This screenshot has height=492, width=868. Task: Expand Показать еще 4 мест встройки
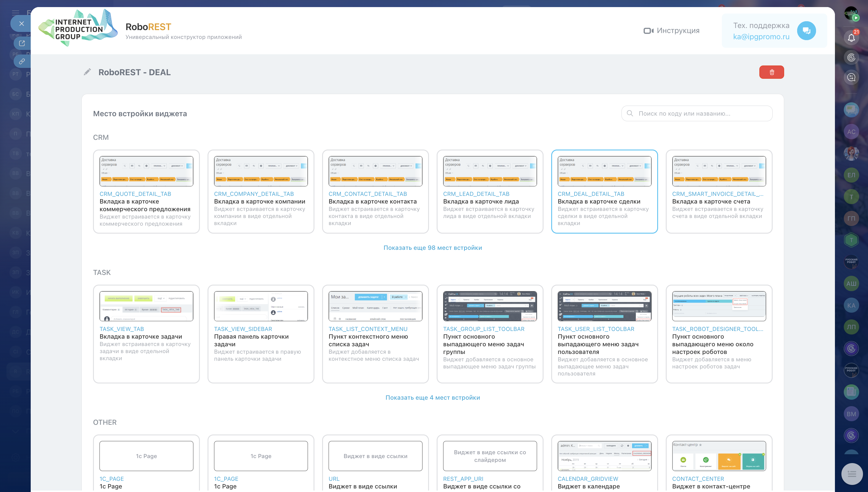433,397
